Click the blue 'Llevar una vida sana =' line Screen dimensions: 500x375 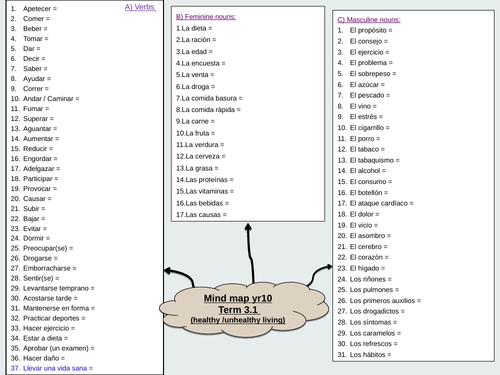pyautogui.click(x=52, y=368)
